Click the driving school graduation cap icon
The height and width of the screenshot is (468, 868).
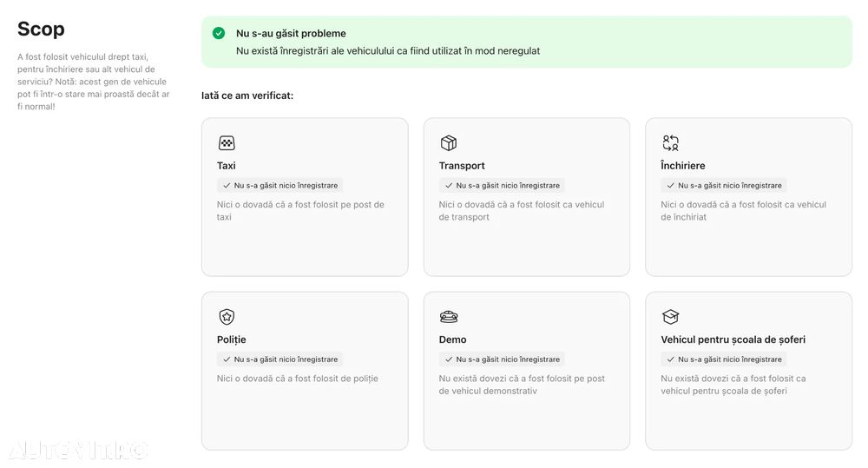coord(670,317)
